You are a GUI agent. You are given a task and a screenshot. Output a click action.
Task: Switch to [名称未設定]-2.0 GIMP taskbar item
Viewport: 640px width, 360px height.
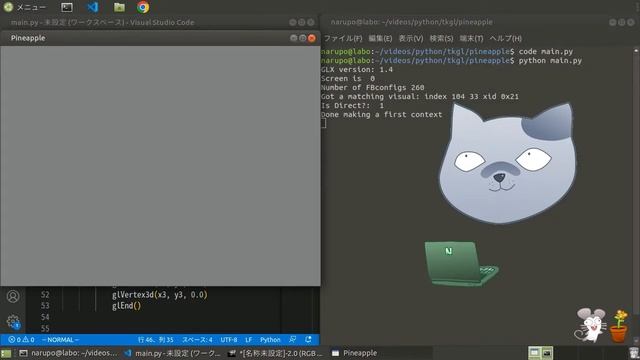pyautogui.click(x=276, y=353)
